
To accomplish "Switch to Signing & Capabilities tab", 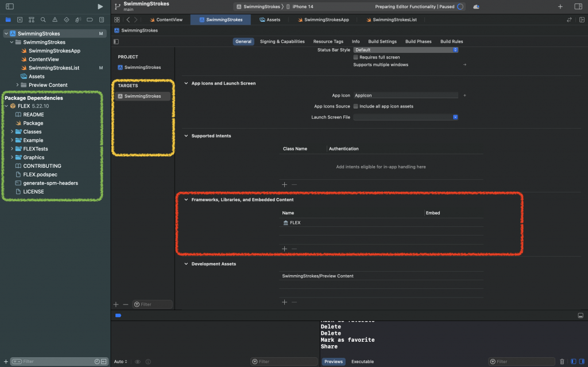I will 282,42.
